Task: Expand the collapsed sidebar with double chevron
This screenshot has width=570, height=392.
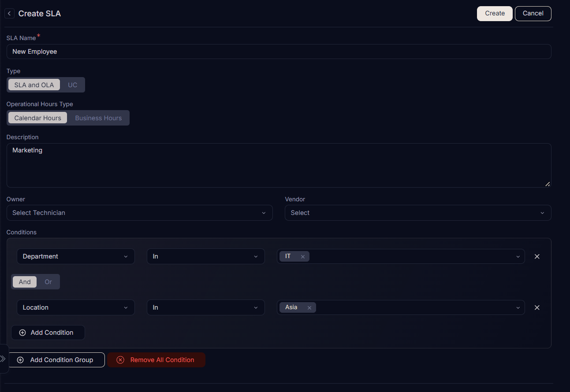Action: 3,359
